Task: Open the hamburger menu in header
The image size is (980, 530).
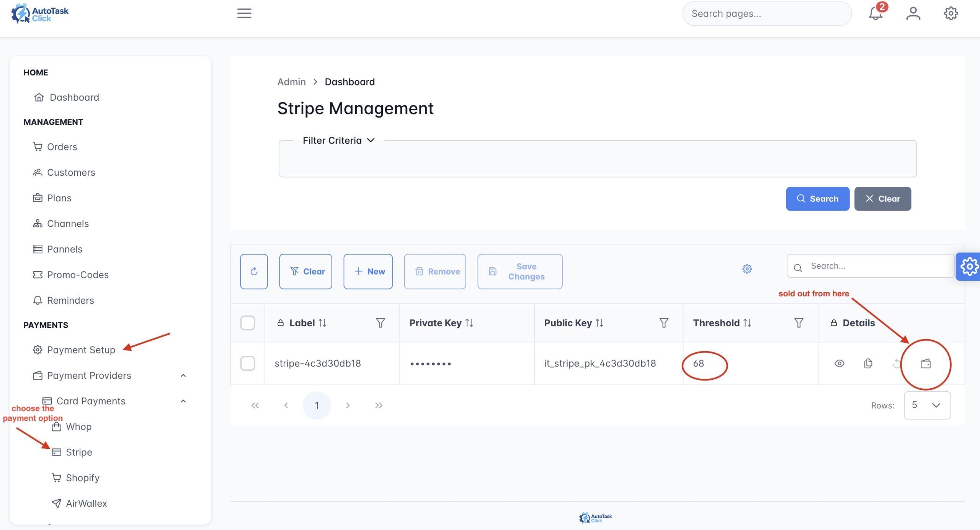Action: click(244, 13)
